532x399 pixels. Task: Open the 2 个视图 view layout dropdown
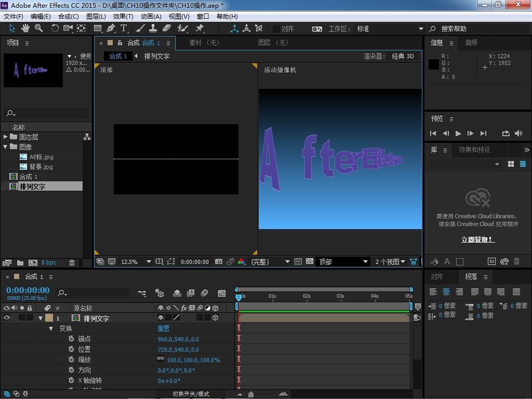pos(390,262)
